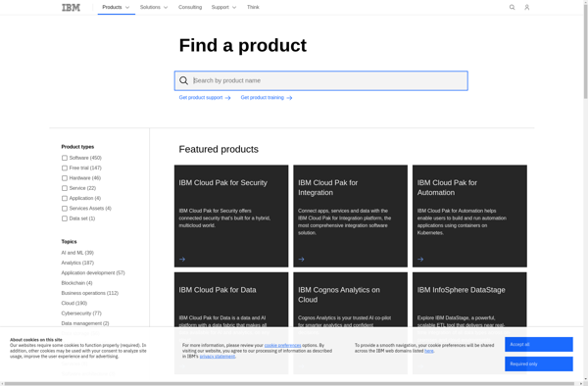Screen dimensions: 588x386
Task: Open the cookie preferences link
Action: (283, 345)
